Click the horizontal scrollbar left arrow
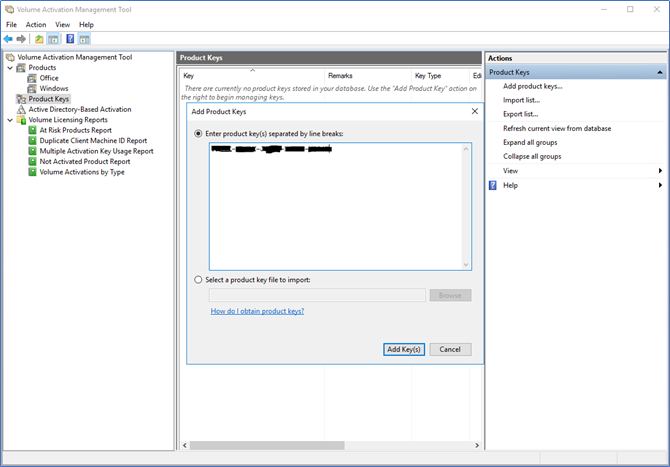This screenshot has height=467, width=670. pyautogui.click(x=185, y=446)
